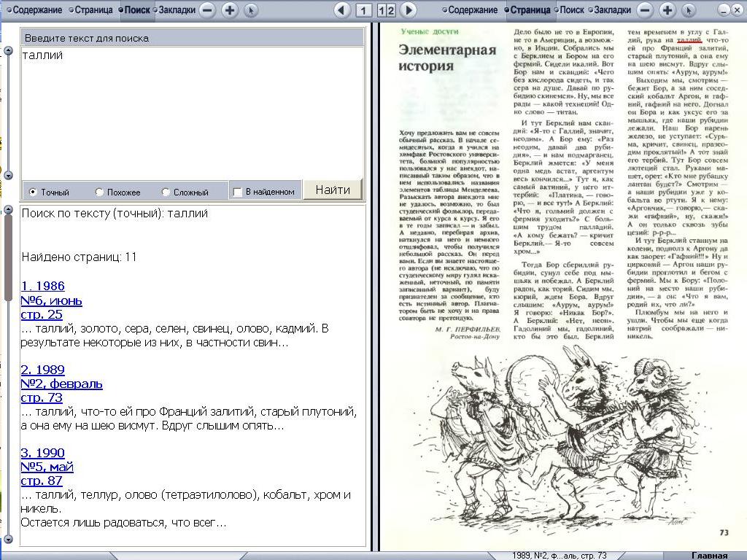
Task: Open the right panel 'Поиск' tab
Action: (570, 10)
